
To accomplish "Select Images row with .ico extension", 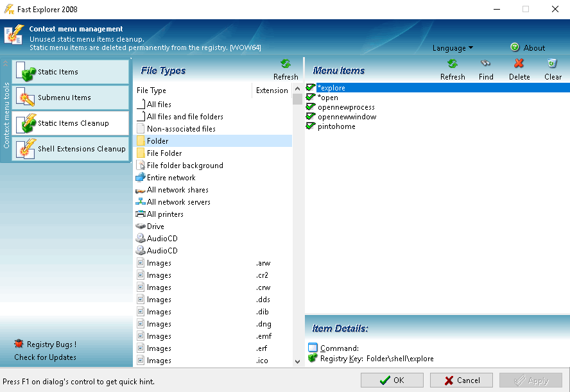I will 212,361.
